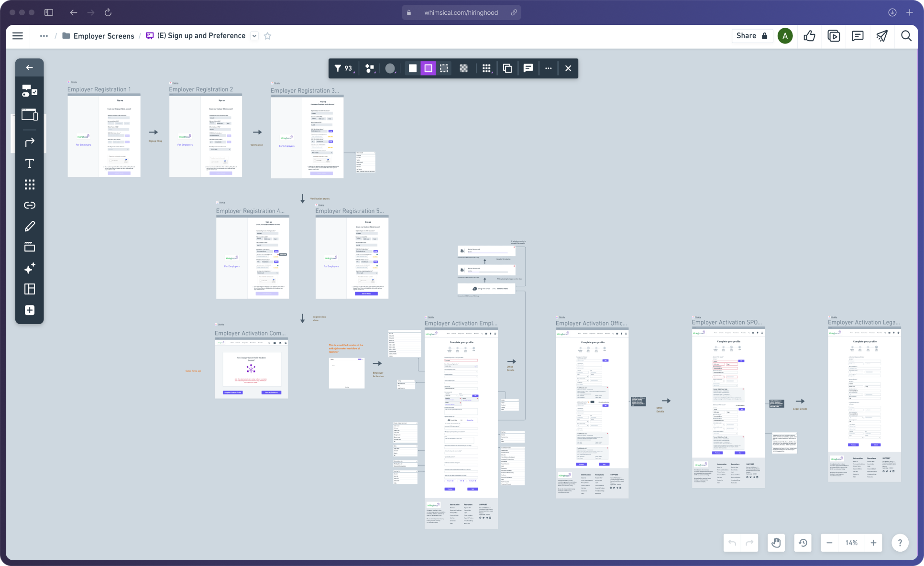The width and height of the screenshot is (924, 566).
Task: Open the shape style dropdown in floating toolbar
Action: pos(369,68)
